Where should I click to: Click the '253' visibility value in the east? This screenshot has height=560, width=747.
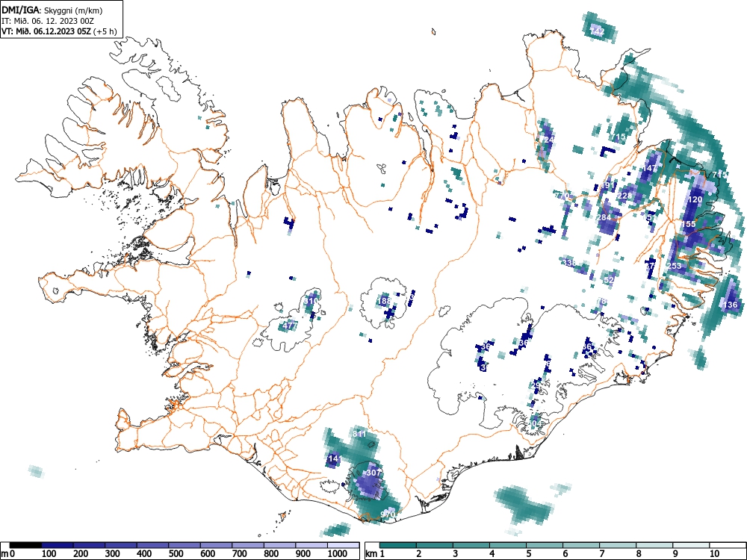click(x=675, y=266)
